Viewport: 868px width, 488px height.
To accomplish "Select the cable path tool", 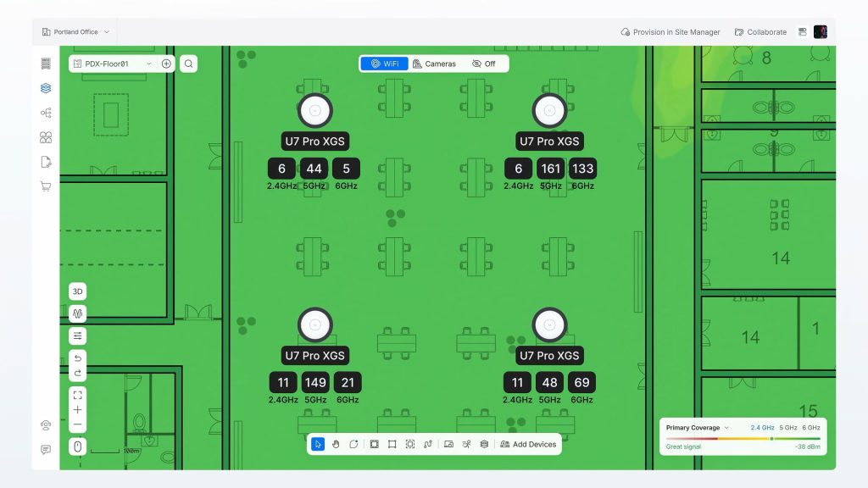I will coord(428,444).
